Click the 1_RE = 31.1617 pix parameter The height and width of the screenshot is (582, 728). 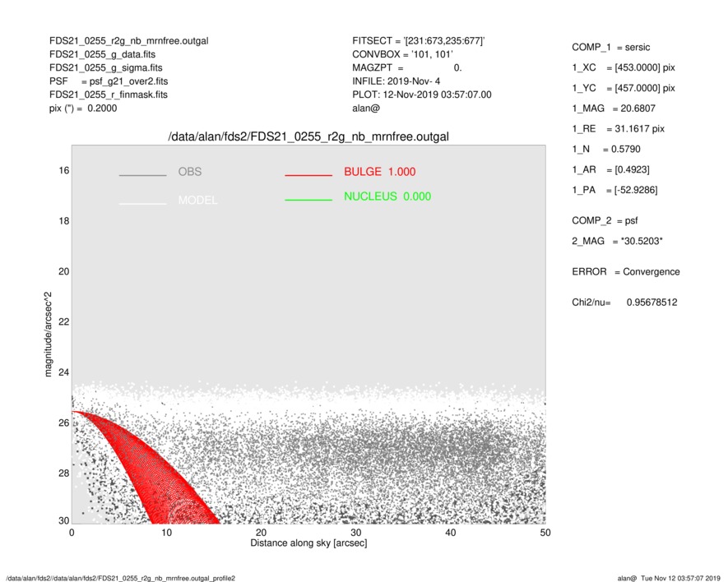[617, 129]
